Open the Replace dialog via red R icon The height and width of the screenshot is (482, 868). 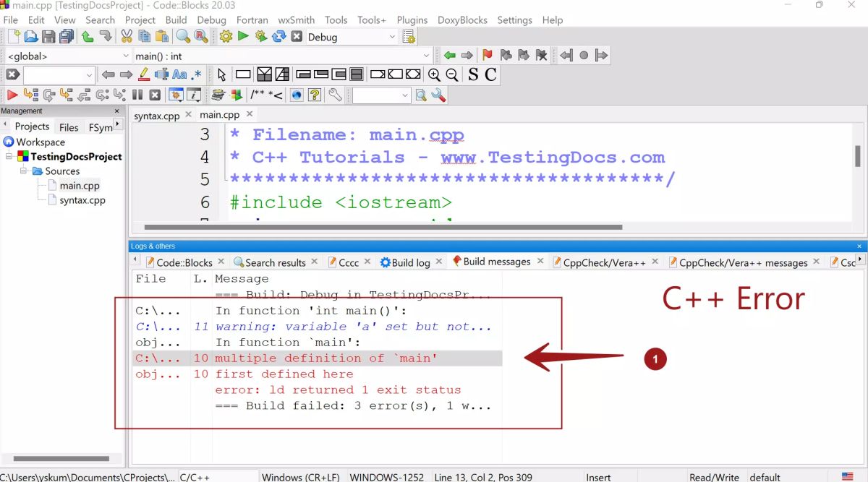pyautogui.click(x=200, y=37)
